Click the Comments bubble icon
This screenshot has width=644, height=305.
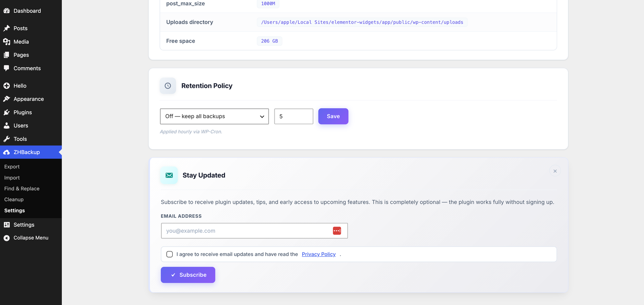click(x=6, y=68)
